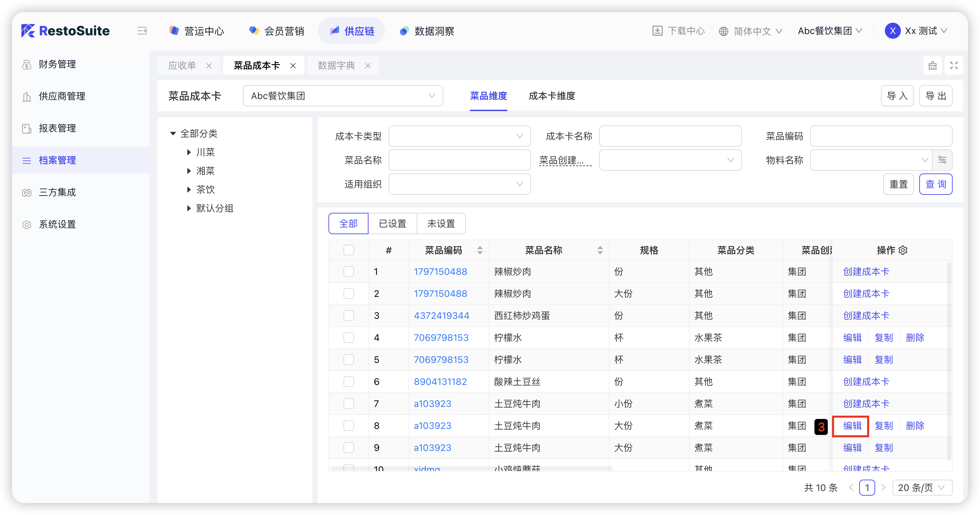This screenshot has height=515, width=980.
Task: Open the 数据洞察 top menu
Action: 427,31
